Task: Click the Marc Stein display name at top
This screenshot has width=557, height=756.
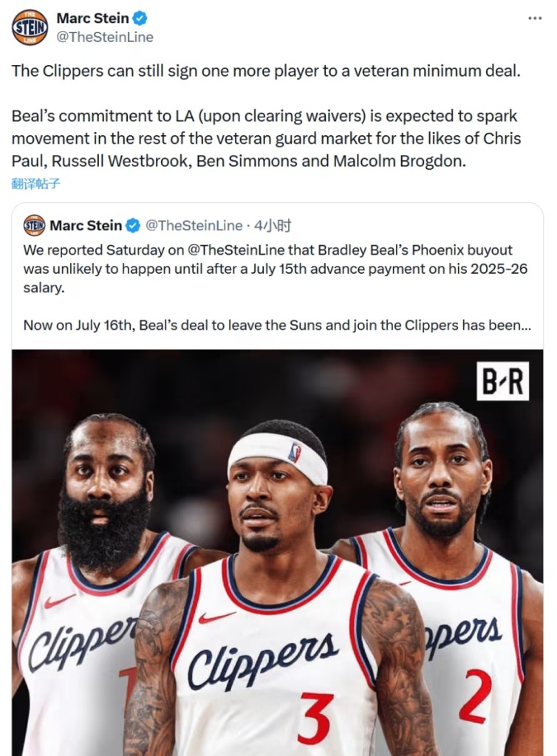Action: click(92, 18)
